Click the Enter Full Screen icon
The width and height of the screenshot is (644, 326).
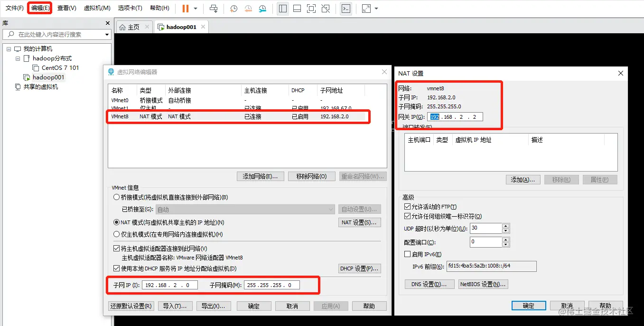pyautogui.click(x=311, y=9)
